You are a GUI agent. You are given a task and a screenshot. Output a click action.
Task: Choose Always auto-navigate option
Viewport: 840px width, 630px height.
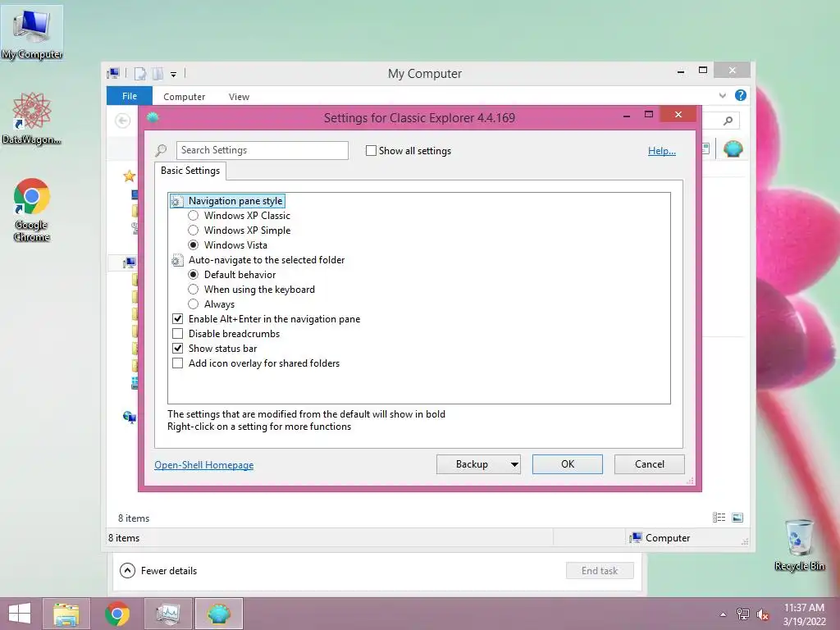click(x=194, y=304)
